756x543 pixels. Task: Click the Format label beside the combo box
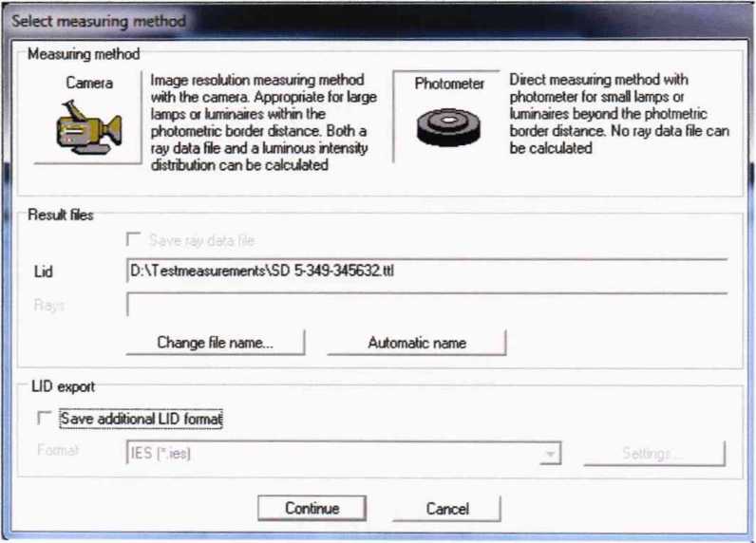[x=57, y=450]
